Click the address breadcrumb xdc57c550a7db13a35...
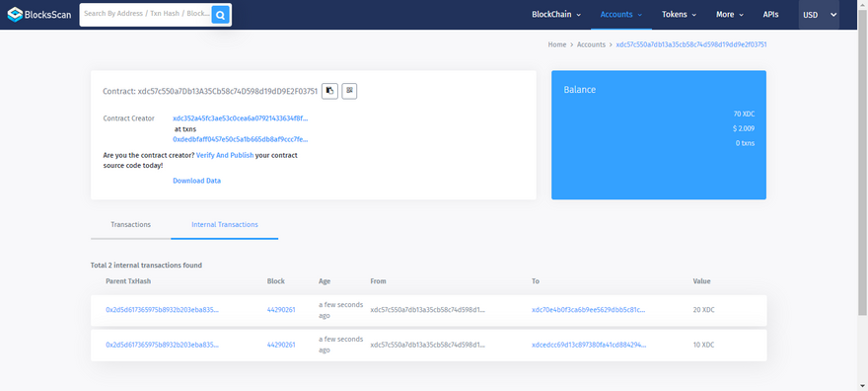The height and width of the screenshot is (391, 868). pos(691,44)
